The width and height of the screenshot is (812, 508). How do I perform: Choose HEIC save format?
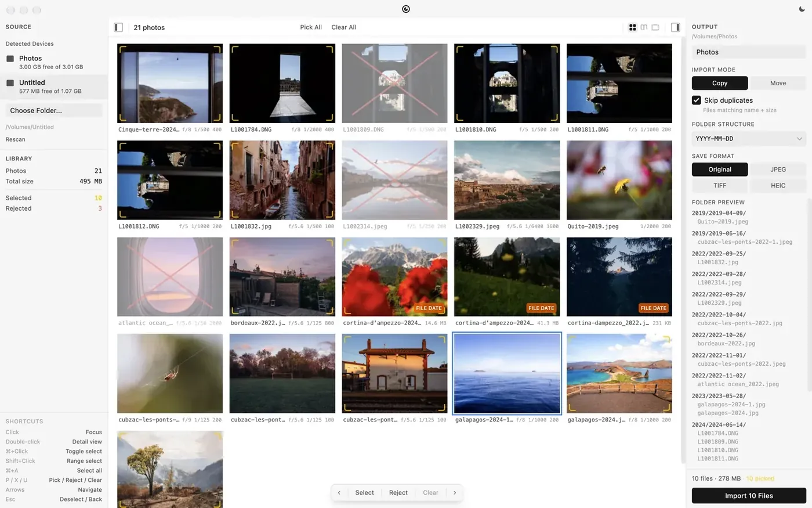pos(778,186)
